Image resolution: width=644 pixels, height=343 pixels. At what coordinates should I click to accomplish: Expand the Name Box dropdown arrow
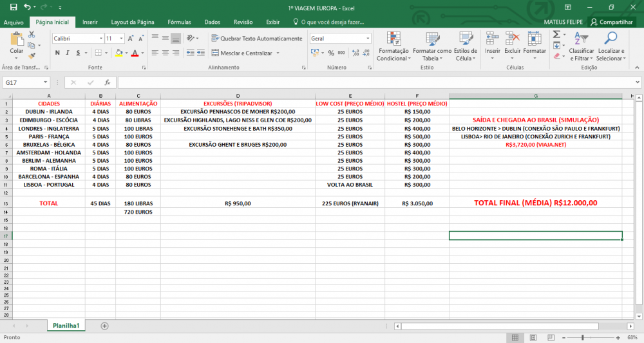coord(46,82)
